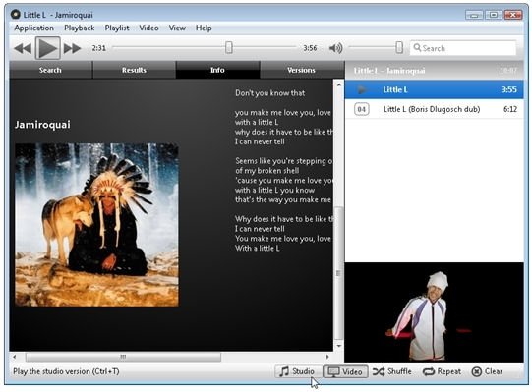Open the Application menu

(x=34, y=28)
